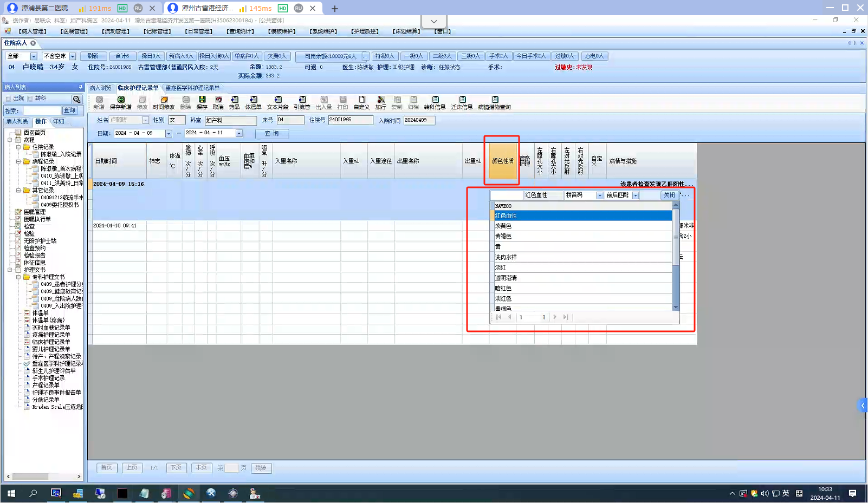Collapse the 住院记录 tree folder

pos(18,147)
